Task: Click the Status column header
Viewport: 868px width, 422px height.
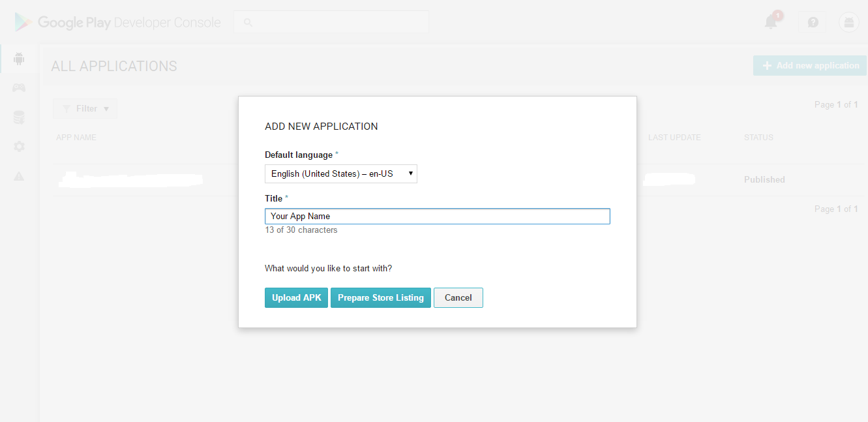Action: click(758, 138)
